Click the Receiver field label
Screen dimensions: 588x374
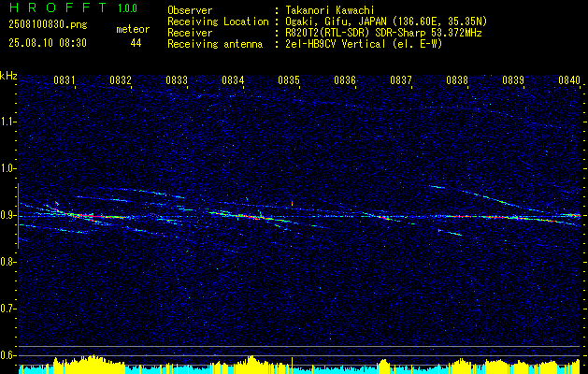[x=190, y=33]
